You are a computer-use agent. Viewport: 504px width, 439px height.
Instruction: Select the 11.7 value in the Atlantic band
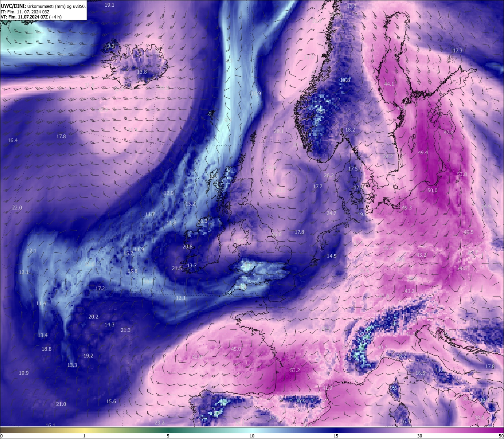(150, 215)
